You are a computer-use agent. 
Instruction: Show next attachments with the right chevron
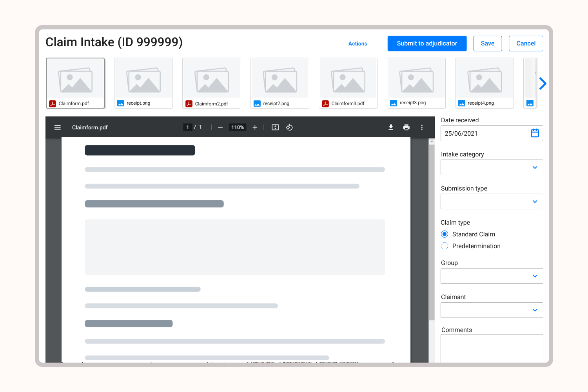pyautogui.click(x=543, y=83)
